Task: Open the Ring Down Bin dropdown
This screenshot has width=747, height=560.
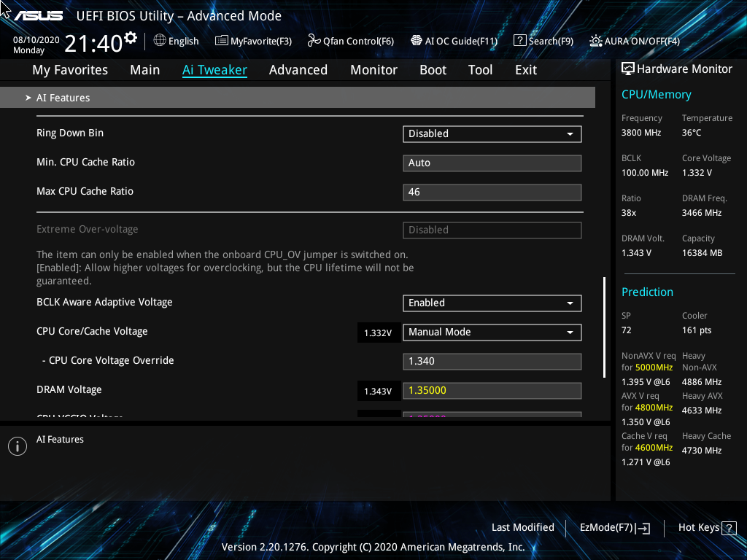Action: click(492, 134)
